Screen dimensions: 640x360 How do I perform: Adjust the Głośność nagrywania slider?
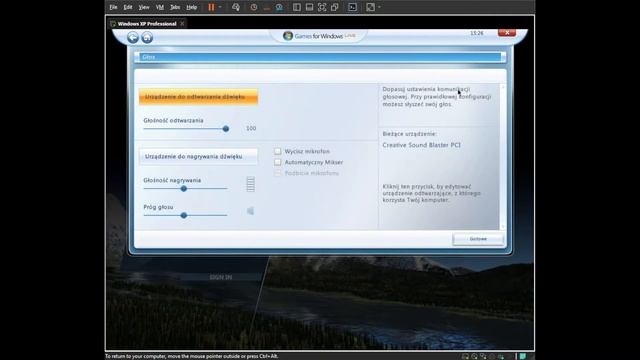pyautogui.click(x=184, y=189)
